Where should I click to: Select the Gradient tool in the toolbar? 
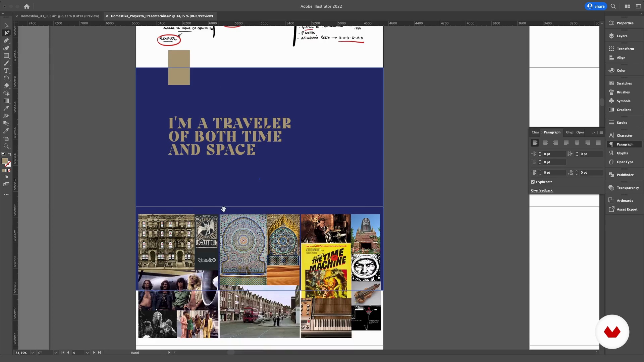(6, 101)
